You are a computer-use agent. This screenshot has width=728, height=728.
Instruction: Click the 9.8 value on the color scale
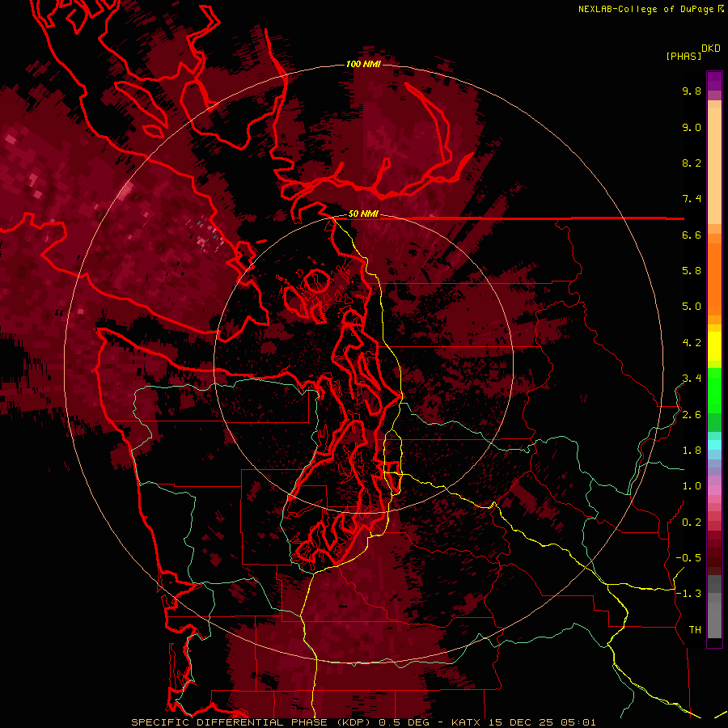coord(692,91)
